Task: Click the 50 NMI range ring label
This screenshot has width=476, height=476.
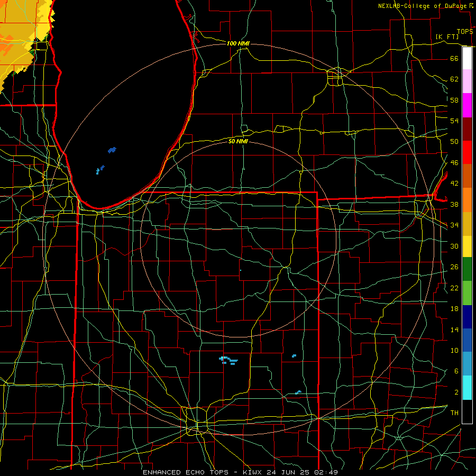Action: click(238, 141)
